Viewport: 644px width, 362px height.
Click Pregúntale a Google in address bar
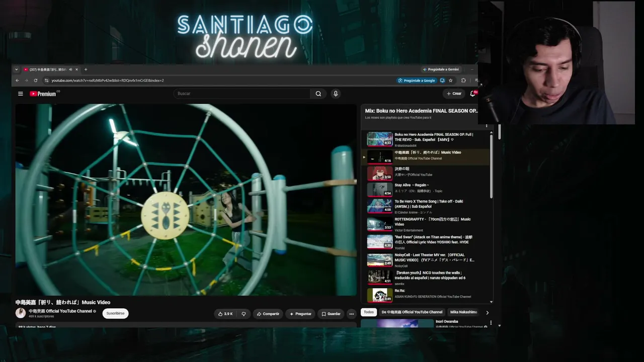(x=417, y=80)
